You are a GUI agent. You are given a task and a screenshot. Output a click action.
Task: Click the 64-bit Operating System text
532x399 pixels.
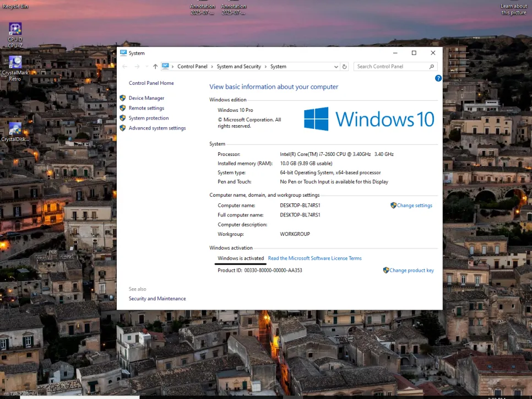pos(330,172)
